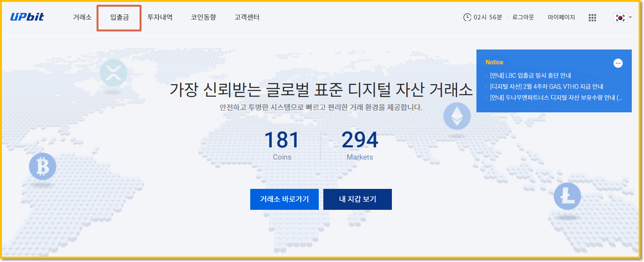The height and width of the screenshot is (262, 644).
Task: Open the 투자내역 menu
Action: (160, 18)
